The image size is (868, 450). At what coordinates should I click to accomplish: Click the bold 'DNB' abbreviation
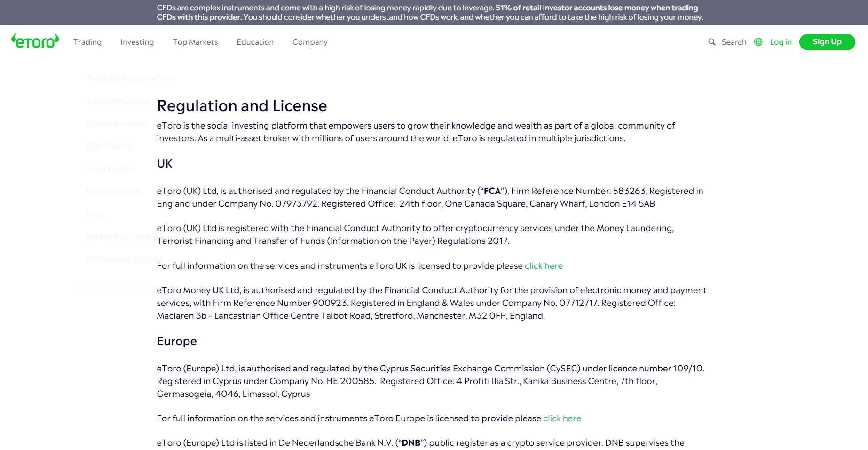pyautogui.click(x=411, y=443)
